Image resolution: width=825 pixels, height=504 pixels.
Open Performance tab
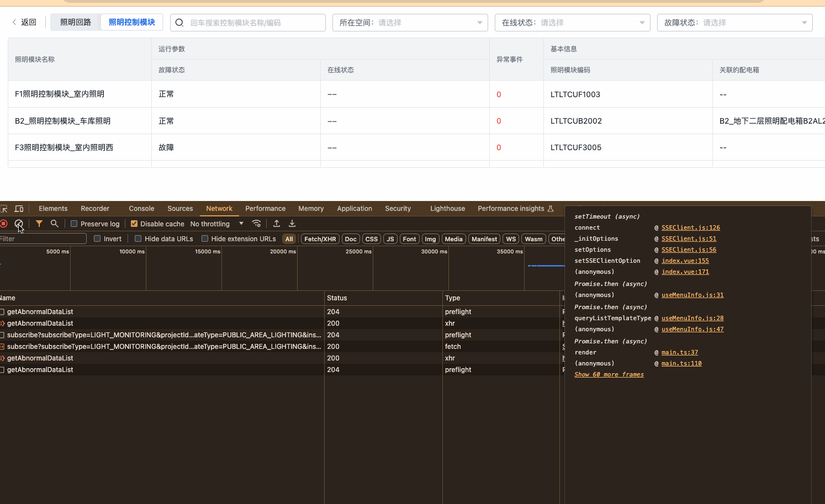point(266,209)
